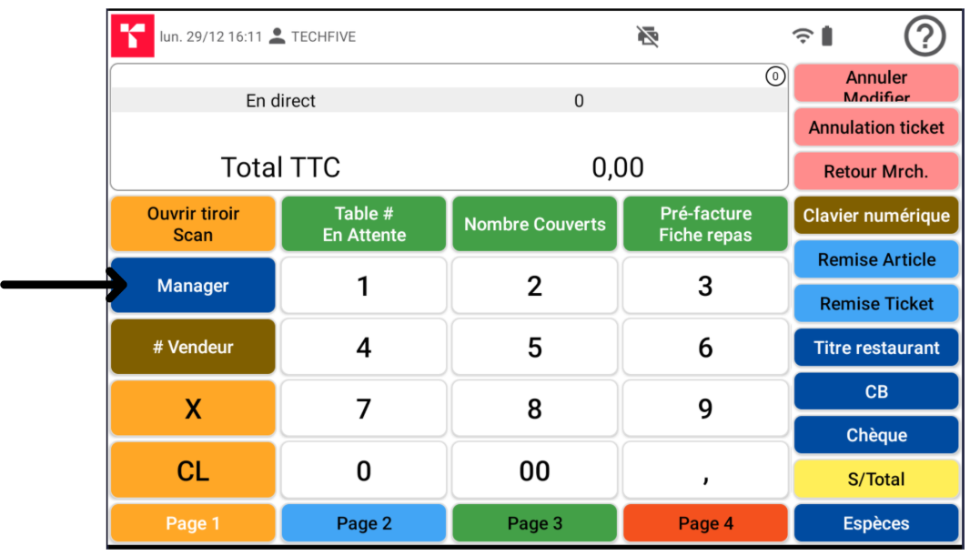Screen dimensions: 980x556
Task: Click the TECHFIVE user profile icon
Action: pos(278,36)
